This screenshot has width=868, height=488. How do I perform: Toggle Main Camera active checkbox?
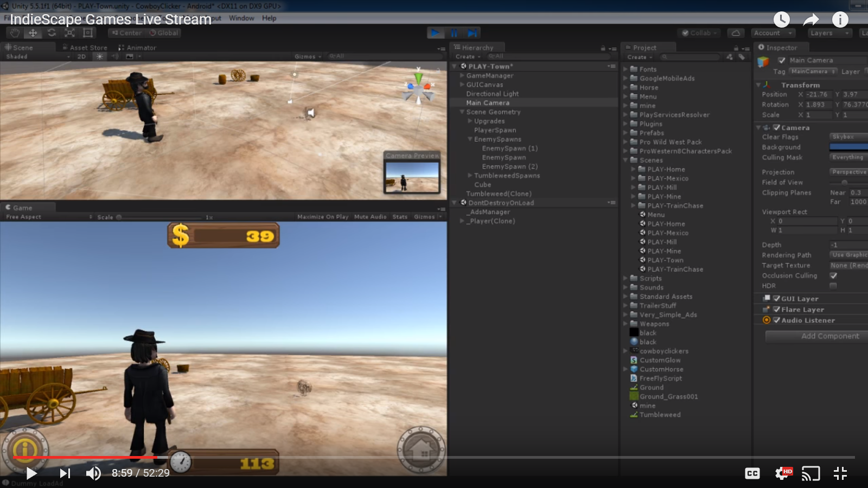[x=782, y=60]
